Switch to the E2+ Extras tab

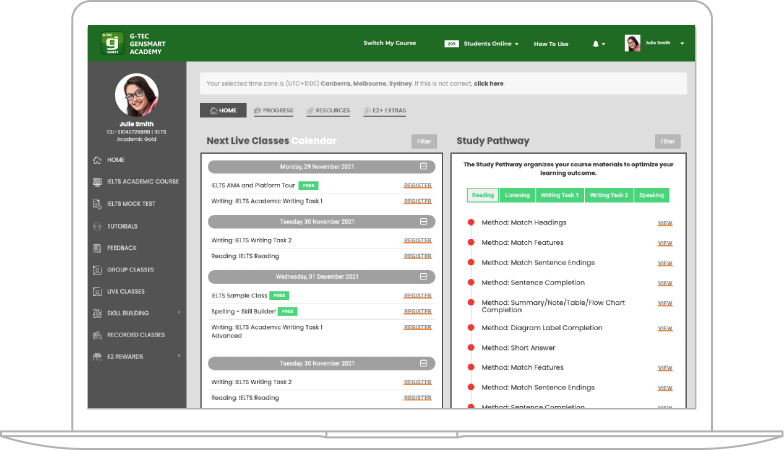point(385,110)
